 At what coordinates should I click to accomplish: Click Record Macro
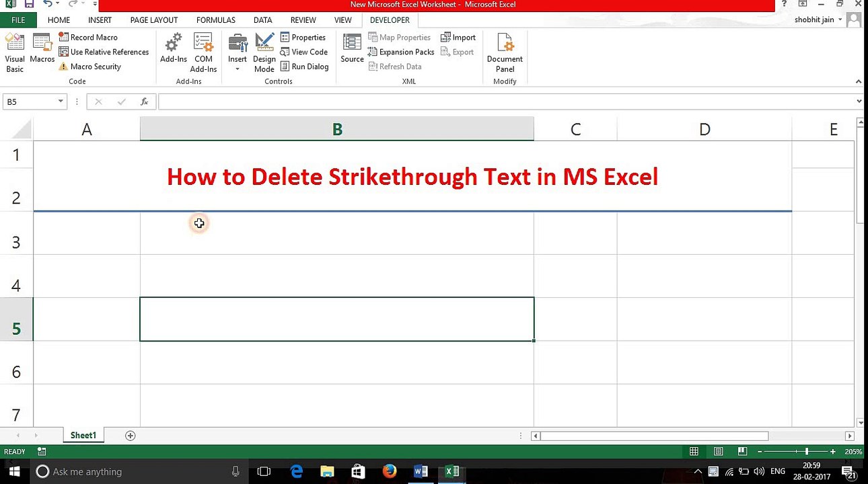tap(88, 38)
